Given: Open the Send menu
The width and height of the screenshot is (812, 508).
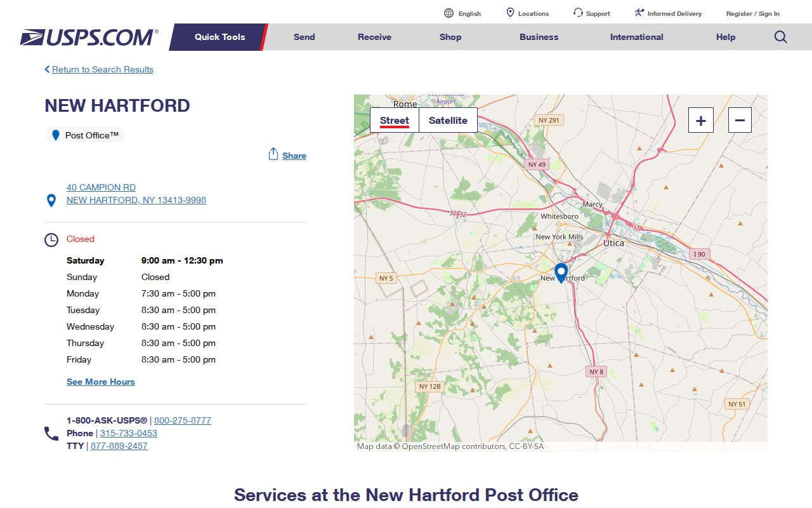Looking at the screenshot, I should [304, 37].
